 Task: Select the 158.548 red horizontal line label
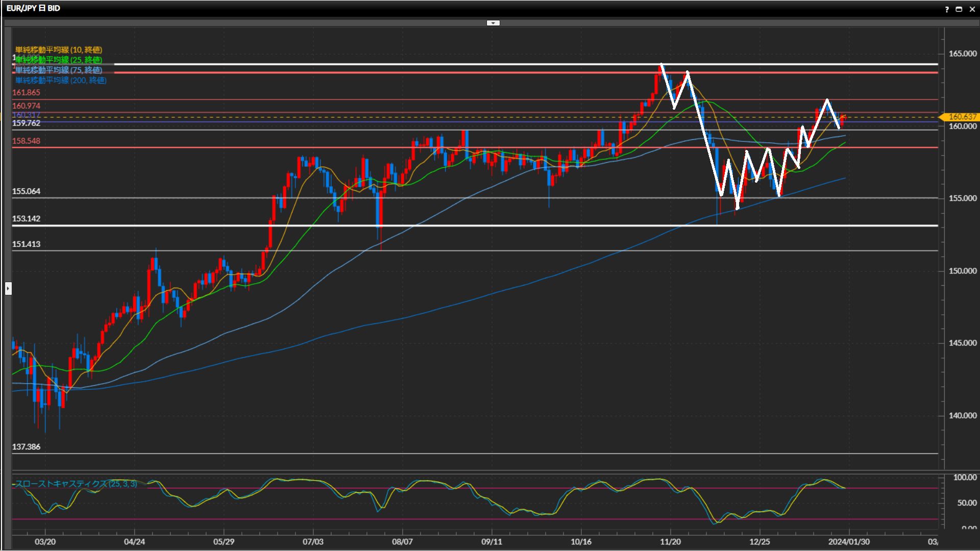pyautogui.click(x=26, y=141)
